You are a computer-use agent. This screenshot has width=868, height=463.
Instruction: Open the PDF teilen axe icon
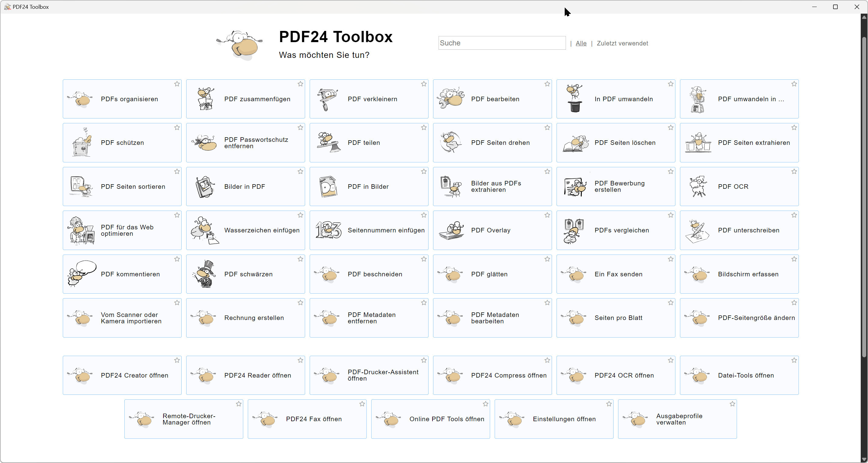click(328, 142)
